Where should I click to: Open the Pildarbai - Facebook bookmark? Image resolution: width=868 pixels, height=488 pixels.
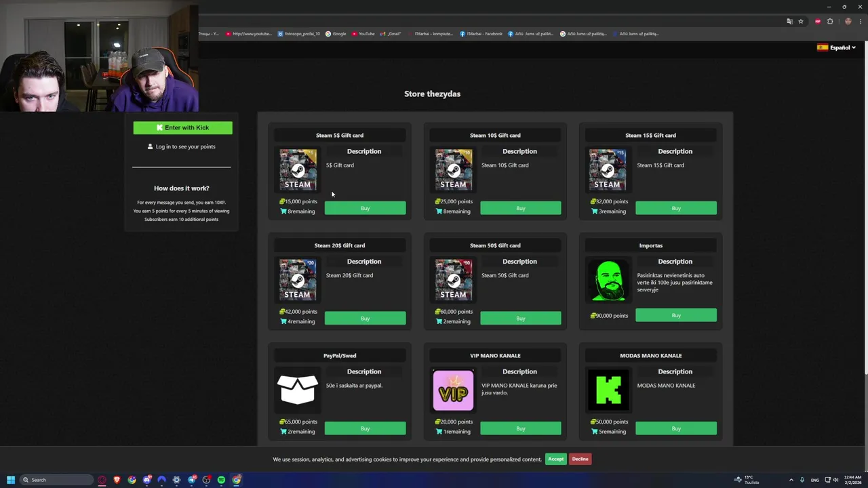481,33
